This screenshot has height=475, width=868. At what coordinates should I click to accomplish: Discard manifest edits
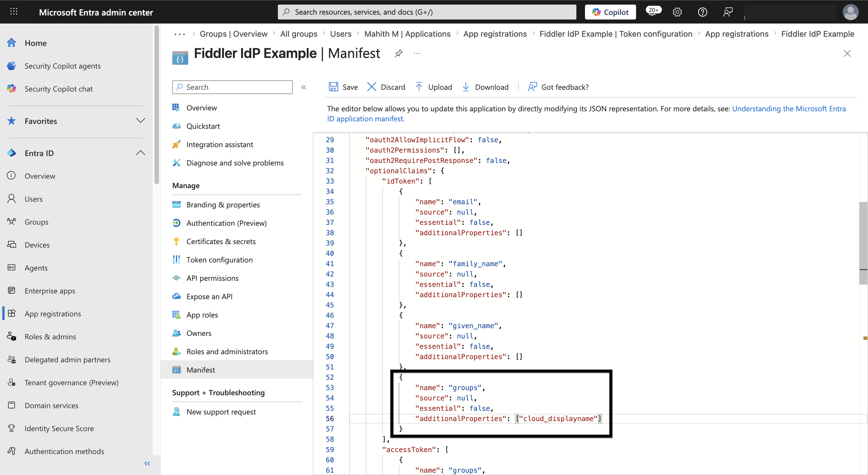(x=386, y=87)
